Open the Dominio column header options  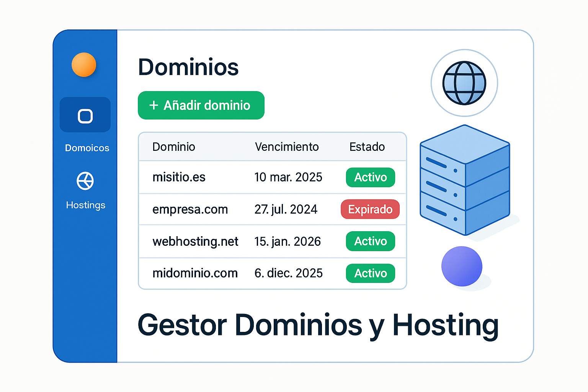[174, 147]
